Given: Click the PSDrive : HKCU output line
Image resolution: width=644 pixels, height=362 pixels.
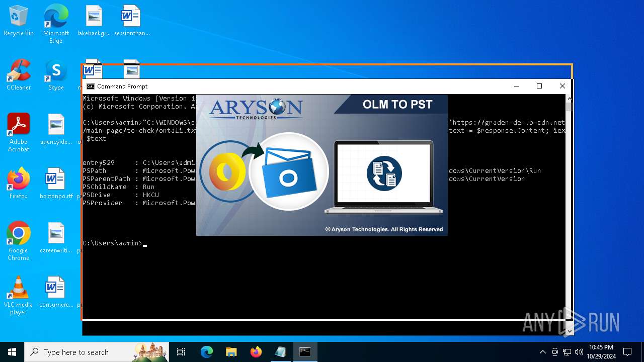Looking at the screenshot, I should [121, 195].
